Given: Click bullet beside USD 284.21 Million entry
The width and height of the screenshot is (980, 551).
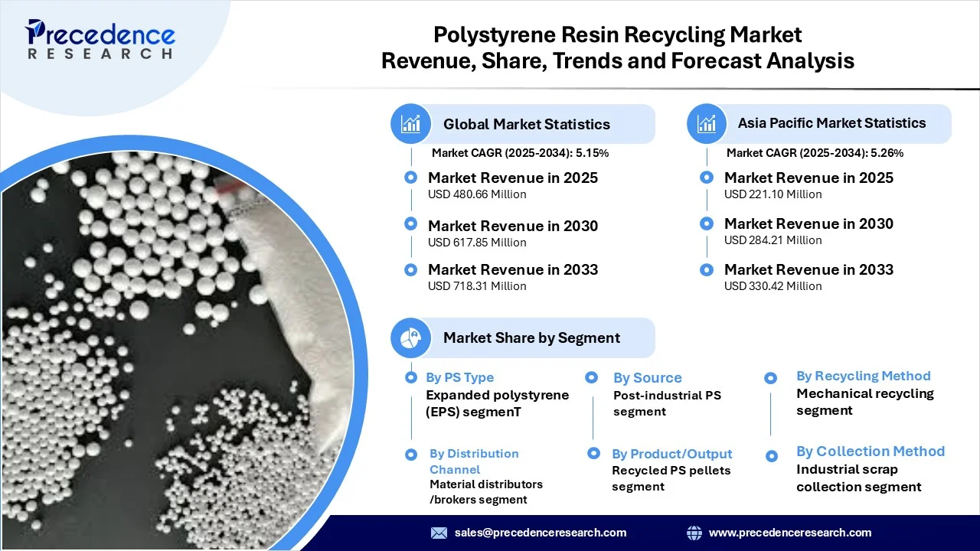Looking at the screenshot, I should pos(707,223).
